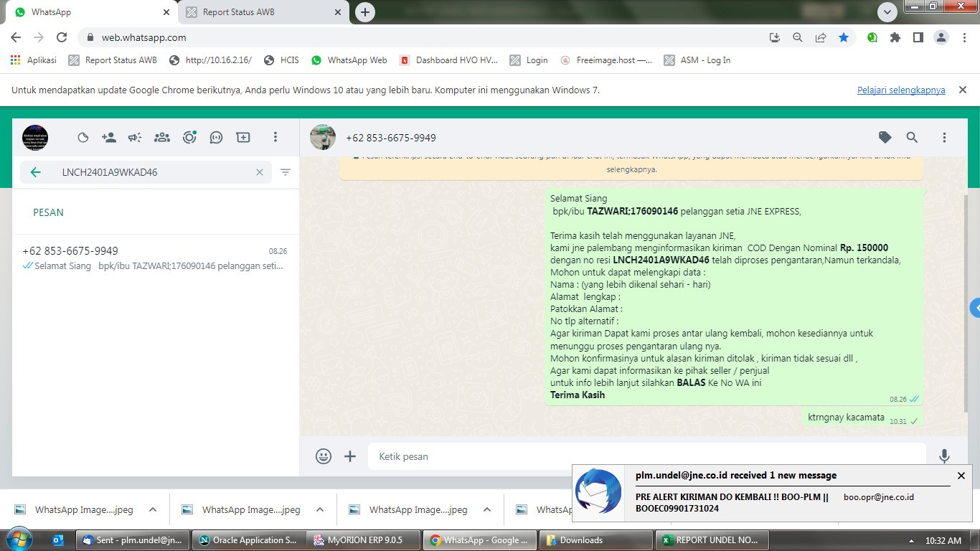This screenshot has height=551, width=980.
Task: Open the ASM - Log In bookmark
Action: tap(697, 60)
